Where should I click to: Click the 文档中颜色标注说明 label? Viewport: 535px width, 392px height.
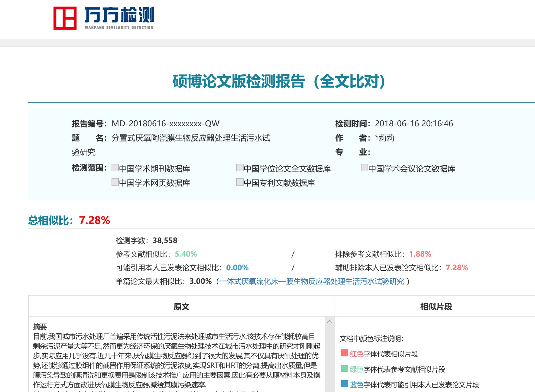pos(371,339)
